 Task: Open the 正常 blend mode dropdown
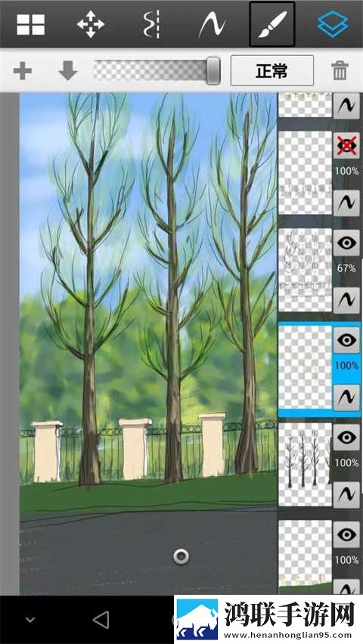(x=272, y=70)
